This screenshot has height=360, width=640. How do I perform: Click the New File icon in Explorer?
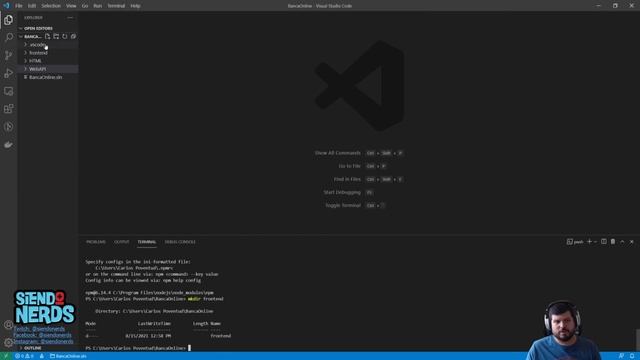(48, 36)
